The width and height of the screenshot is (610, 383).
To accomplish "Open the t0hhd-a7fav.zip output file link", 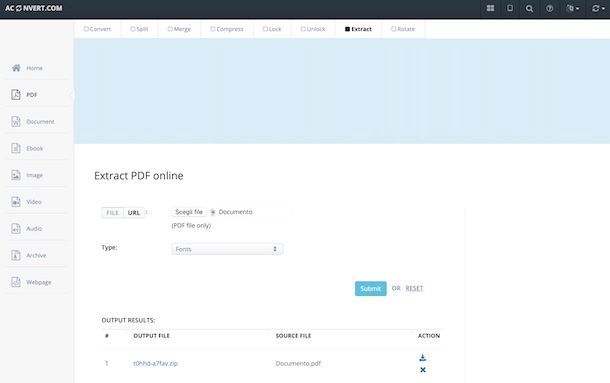I will point(155,363).
